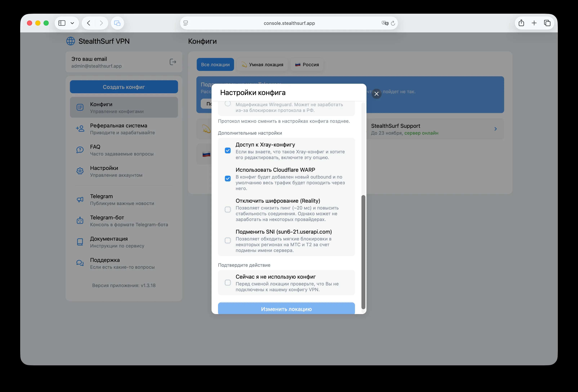Enable the Reality encryption-off checkbox
Screen dimensions: 578x392
click(x=228, y=210)
